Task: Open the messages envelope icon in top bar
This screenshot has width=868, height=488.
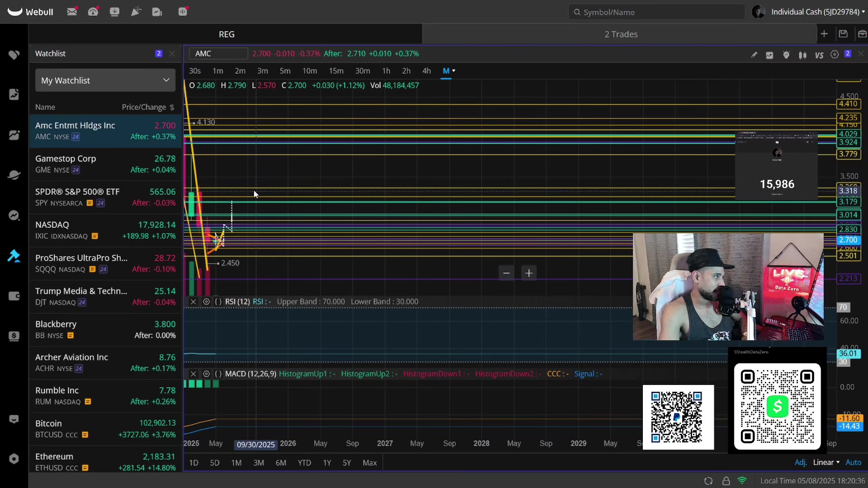Action: [x=72, y=11]
